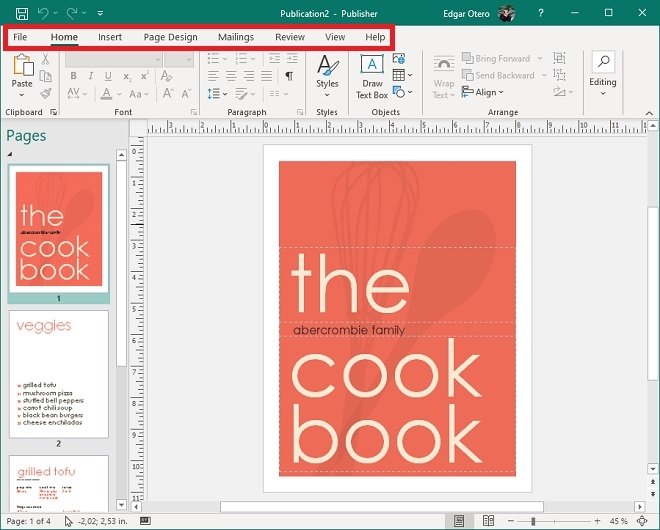This screenshot has height=530, width=660.
Task: Switch to two-page spread view icon
Action: pos(488,521)
